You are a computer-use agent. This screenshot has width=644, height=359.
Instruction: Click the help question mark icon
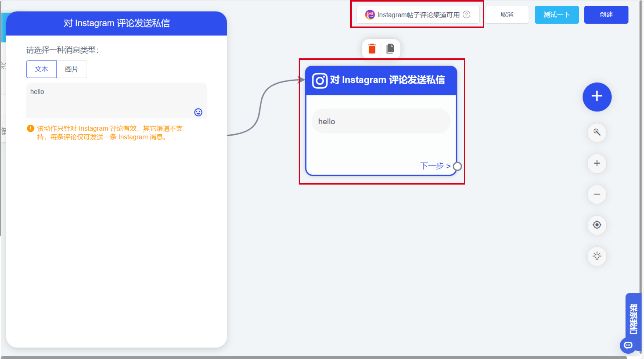pos(466,15)
